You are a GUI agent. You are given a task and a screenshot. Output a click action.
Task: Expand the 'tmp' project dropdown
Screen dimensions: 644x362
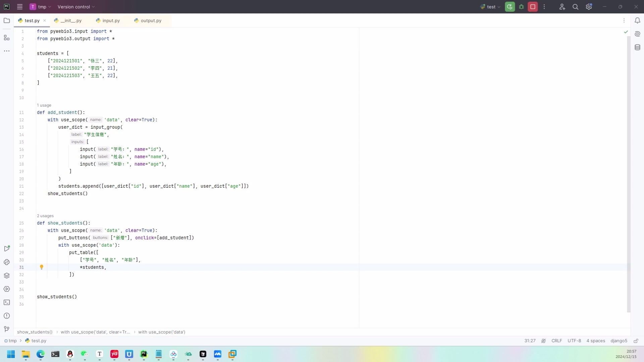click(41, 7)
